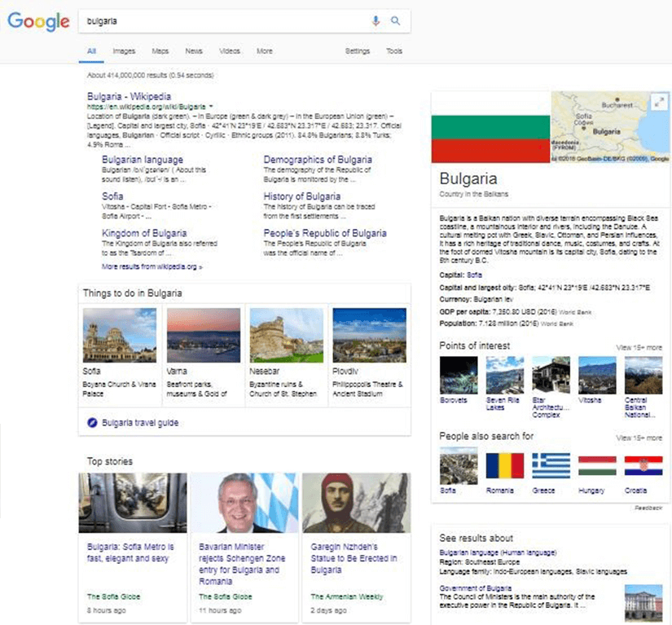Open 'Sofia Metro is fast, elegant and sexy' story
Image resolution: width=672 pixels, height=625 pixels.
click(x=130, y=552)
